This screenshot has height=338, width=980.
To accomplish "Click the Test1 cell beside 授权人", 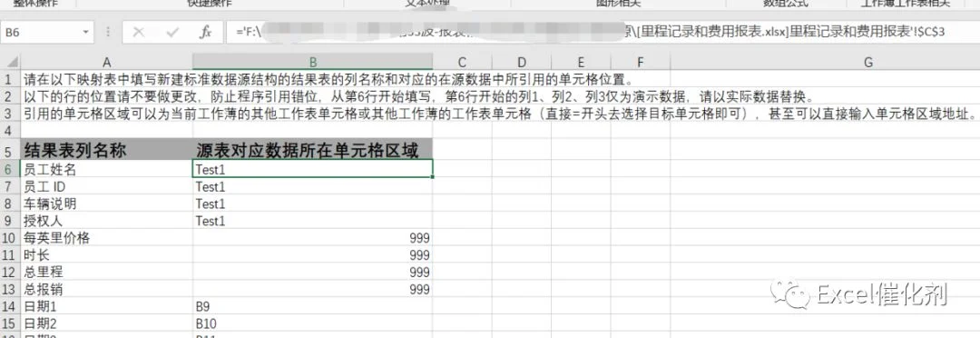I will [312, 221].
